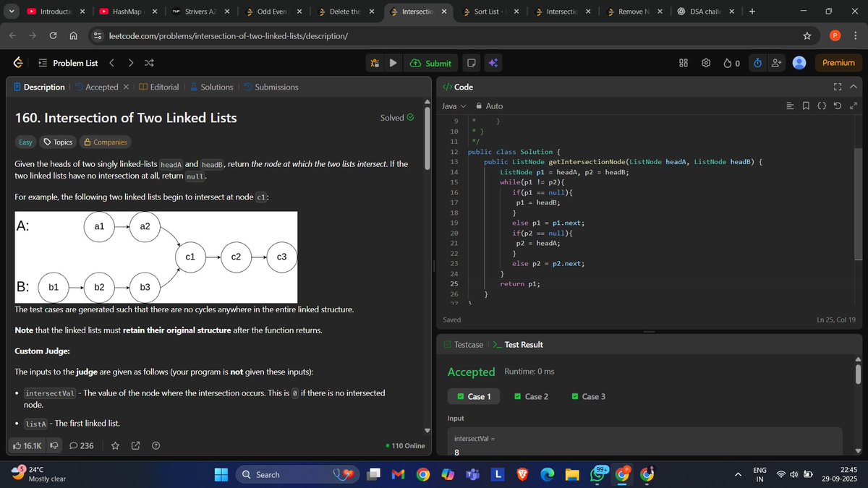Open a new browser tab
The height and width of the screenshot is (488, 868).
click(x=752, y=12)
